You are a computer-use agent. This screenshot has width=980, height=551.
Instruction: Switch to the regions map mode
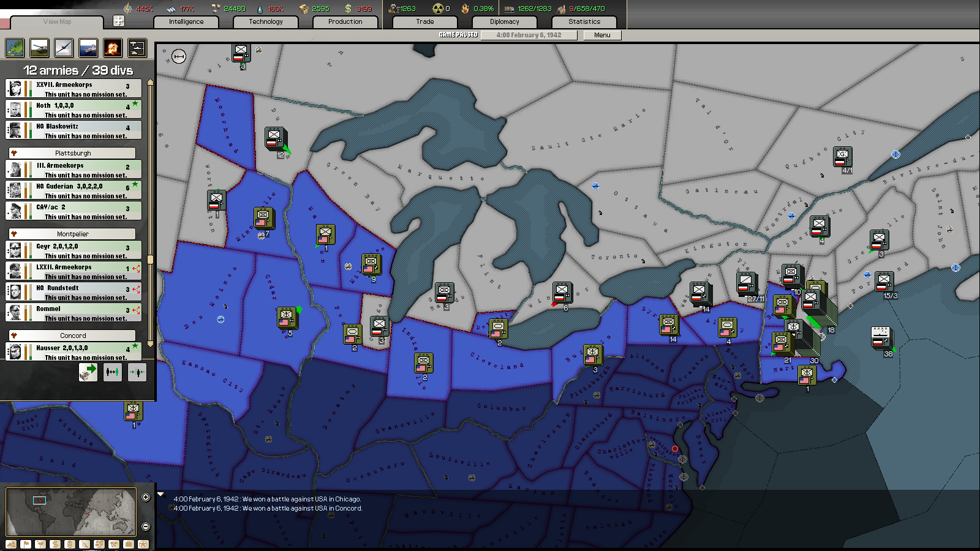[x=99, y=544]
